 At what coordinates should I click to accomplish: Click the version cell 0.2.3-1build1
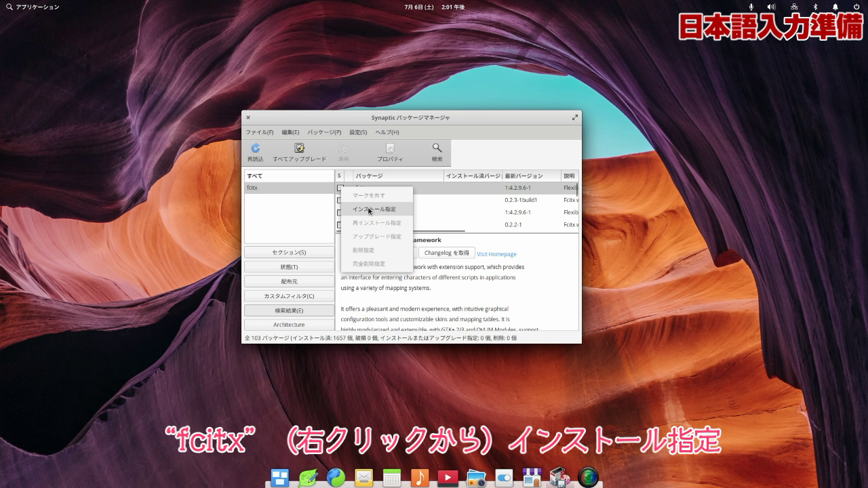pyautogui.click(x=521, y=200)
